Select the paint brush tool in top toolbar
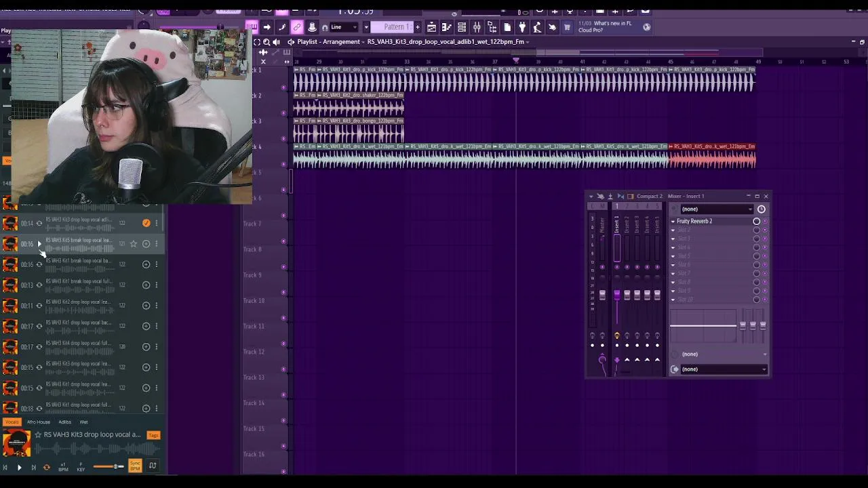Viewport: 868px width, 488px height. click(x=282, y=27)
